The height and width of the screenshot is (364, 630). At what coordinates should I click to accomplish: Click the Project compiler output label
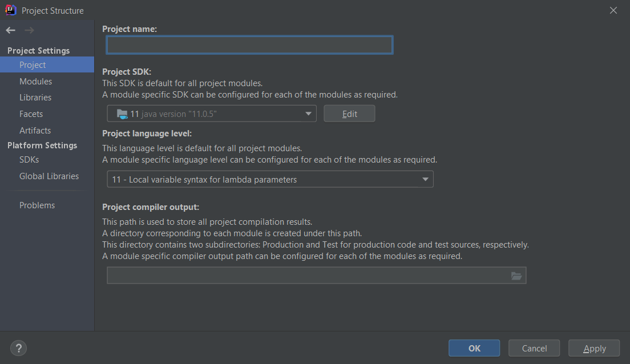[151, 207]
